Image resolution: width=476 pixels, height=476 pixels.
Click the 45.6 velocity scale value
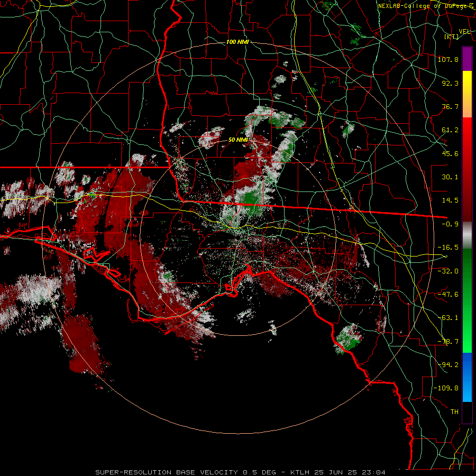coord(450,153)
